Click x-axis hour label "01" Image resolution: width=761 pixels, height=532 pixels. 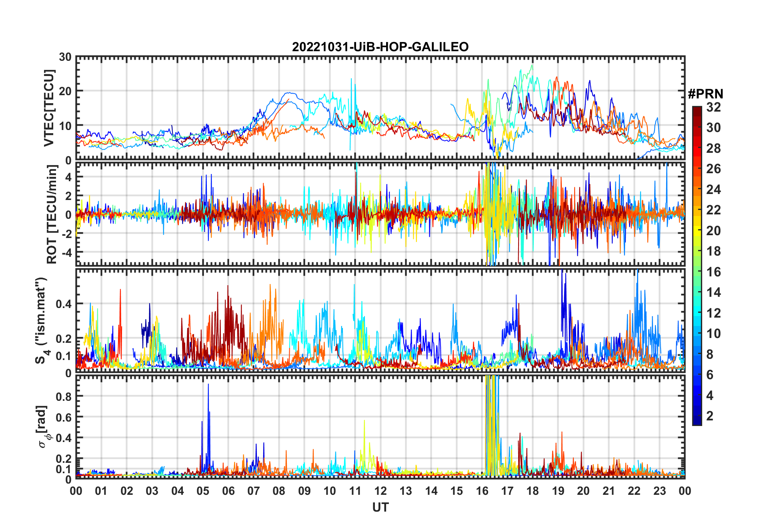click(101, 491)
